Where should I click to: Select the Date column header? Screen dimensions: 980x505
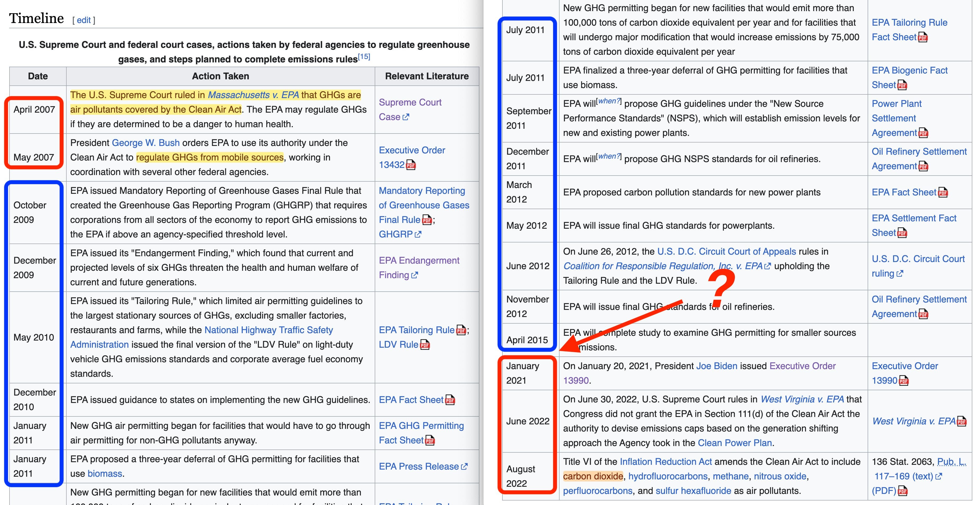38,76
